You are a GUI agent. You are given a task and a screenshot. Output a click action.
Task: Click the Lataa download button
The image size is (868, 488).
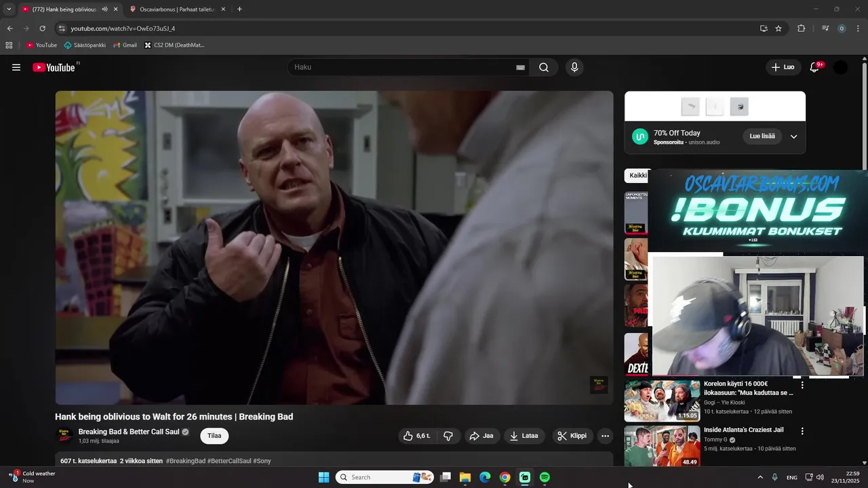coord(524,436)
